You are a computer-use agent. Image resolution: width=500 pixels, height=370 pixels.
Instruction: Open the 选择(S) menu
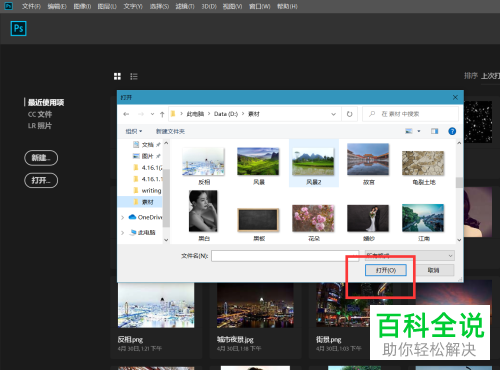pos(159,6)
